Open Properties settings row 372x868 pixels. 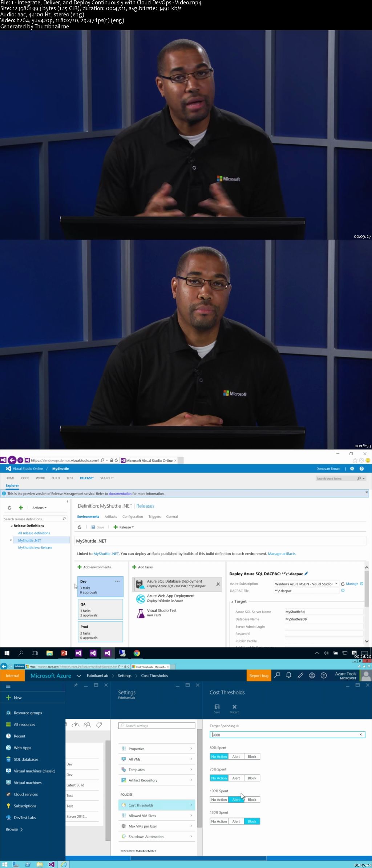[157, 748]
